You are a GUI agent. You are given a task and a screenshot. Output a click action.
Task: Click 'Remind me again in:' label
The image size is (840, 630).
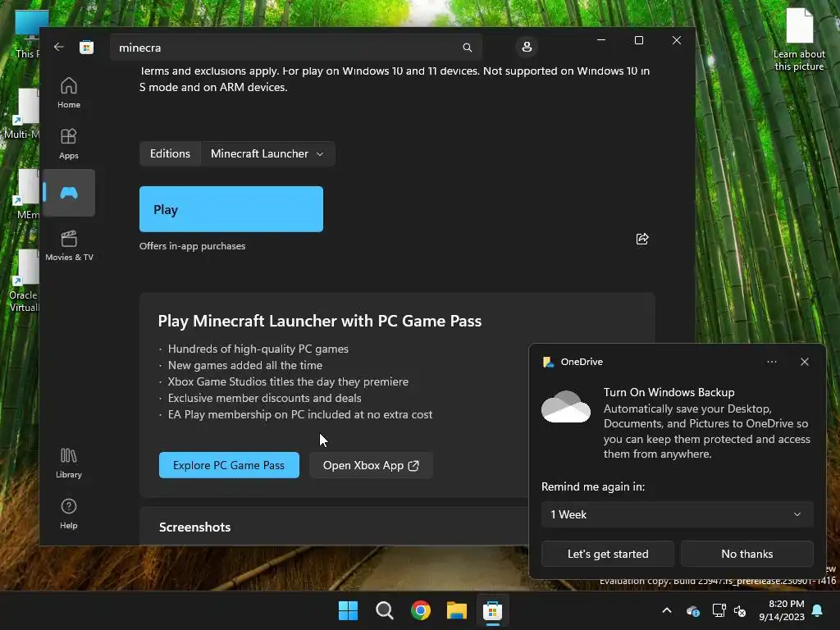(593, 486)
